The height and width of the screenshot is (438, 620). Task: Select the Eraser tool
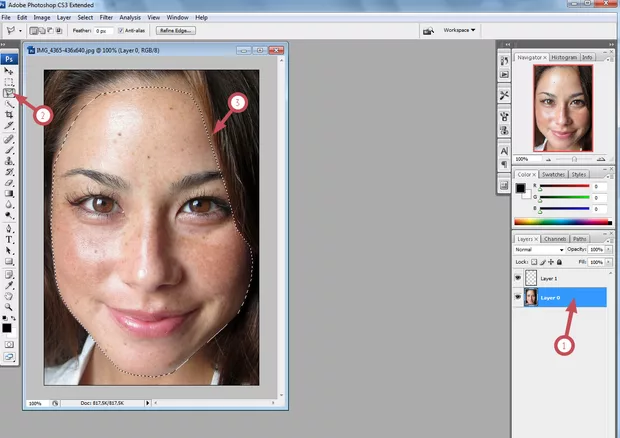click(9, 183)
